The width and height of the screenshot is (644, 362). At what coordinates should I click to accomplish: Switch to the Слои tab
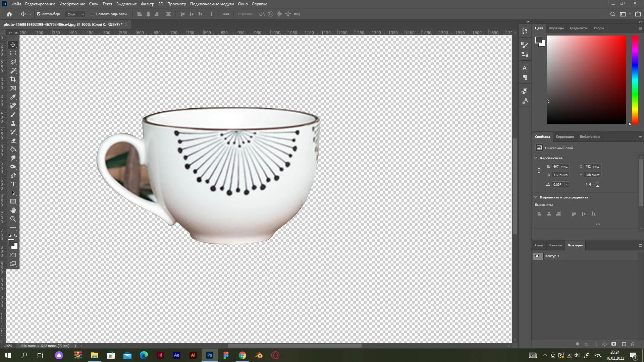tap(539, 245)
